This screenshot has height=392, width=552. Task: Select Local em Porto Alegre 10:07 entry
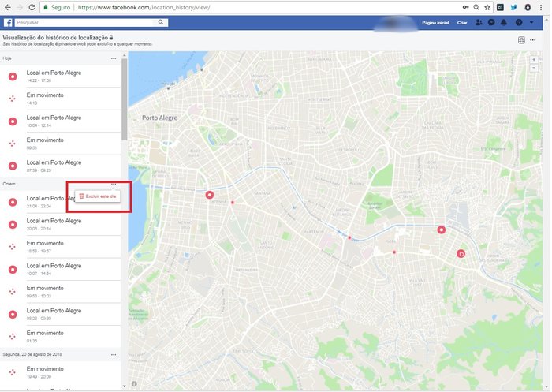[61, 269]
